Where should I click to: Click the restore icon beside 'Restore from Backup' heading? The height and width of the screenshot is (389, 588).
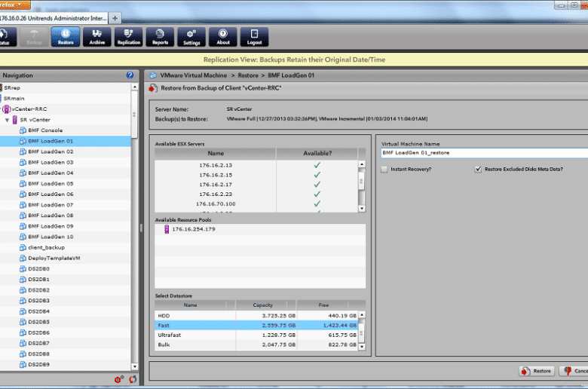[153, 88]
